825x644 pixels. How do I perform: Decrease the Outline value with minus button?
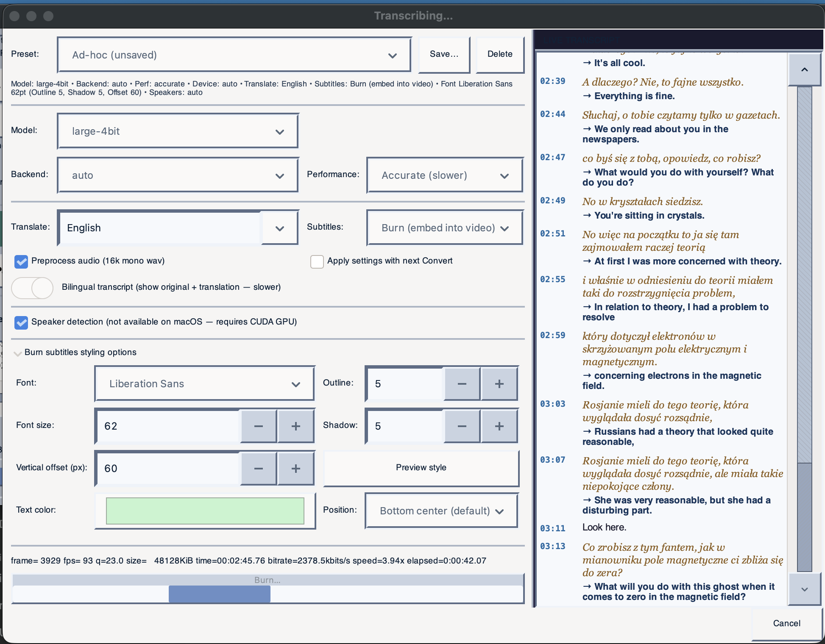pyautogui.click(x=462, y=384)
